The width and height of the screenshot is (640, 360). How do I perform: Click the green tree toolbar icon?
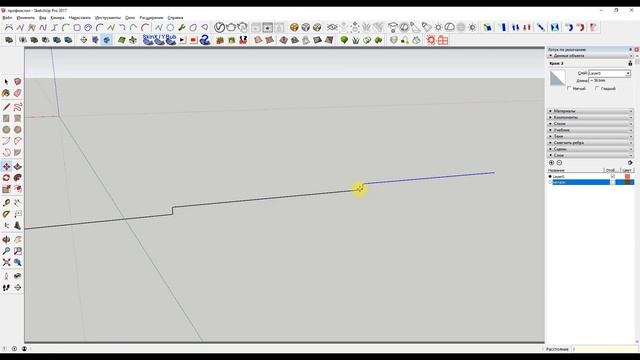pos(344,40)
